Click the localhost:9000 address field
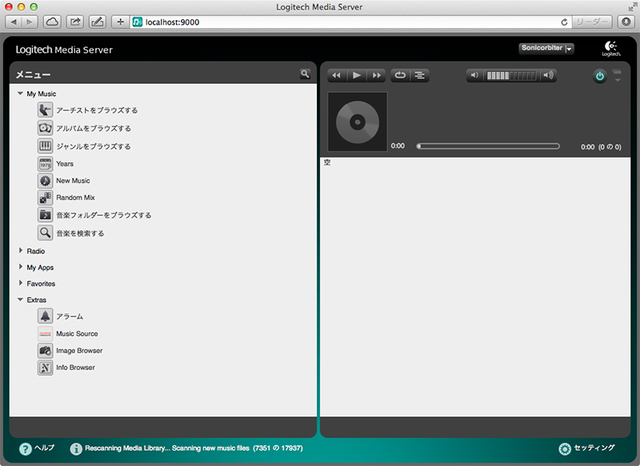 (353, 22)
